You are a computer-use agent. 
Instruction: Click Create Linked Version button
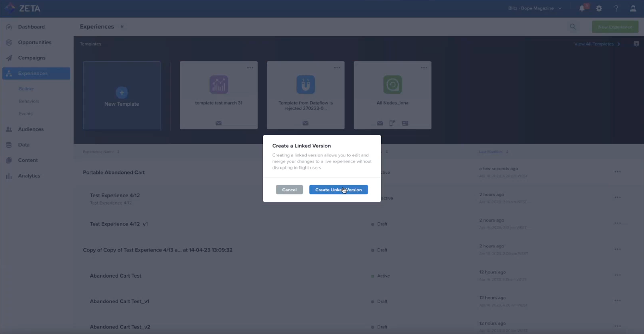[x=338, y=190]
